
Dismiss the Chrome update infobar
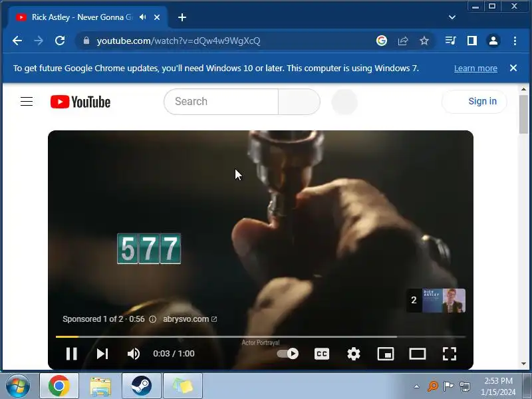(x=513, y=68)
